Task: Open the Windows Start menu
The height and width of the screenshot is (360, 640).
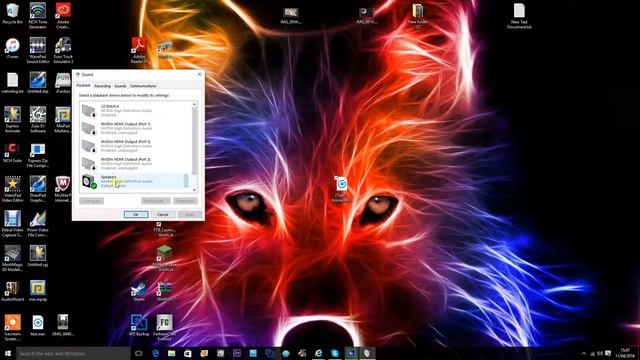Action: pyautogui.click(x=8, y=353)
